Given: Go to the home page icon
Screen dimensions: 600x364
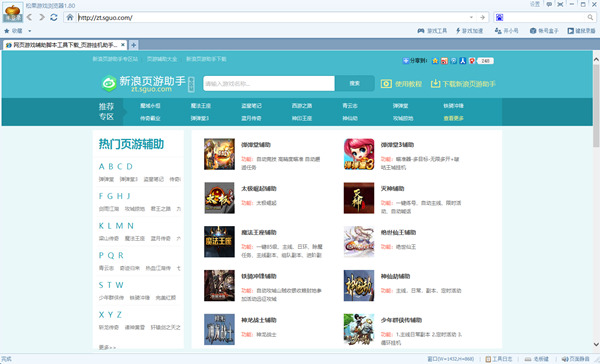Looking at the screenshot, I should pyautogui.click(x=70, y=17).
